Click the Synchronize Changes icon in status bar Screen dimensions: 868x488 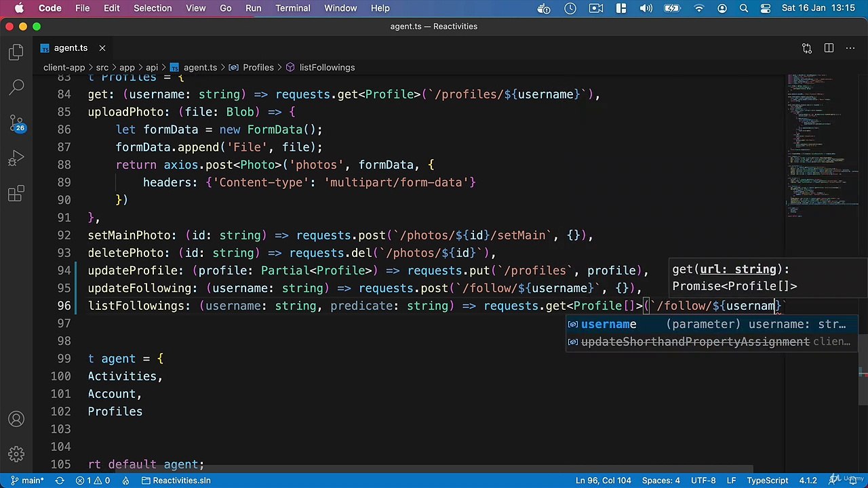60,481
